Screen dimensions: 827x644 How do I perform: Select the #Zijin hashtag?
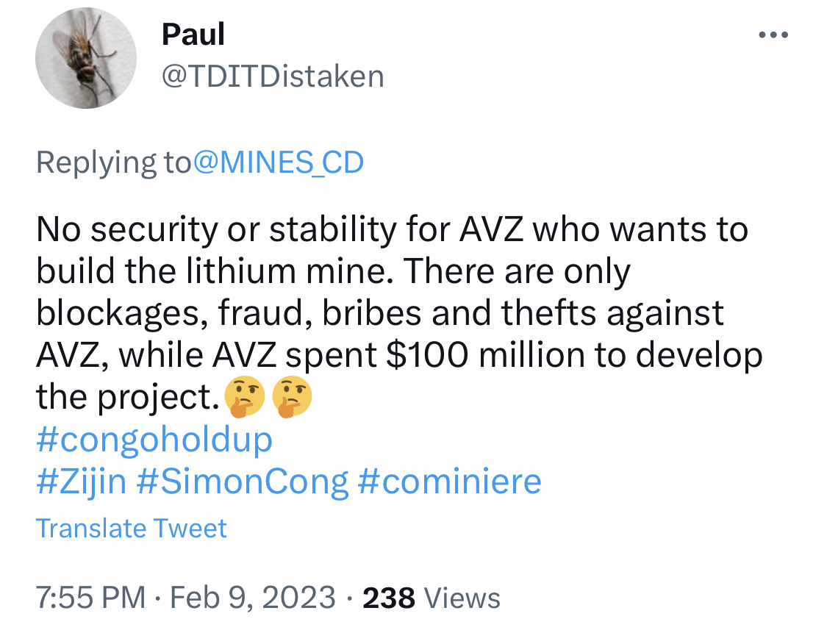point(81,482)
